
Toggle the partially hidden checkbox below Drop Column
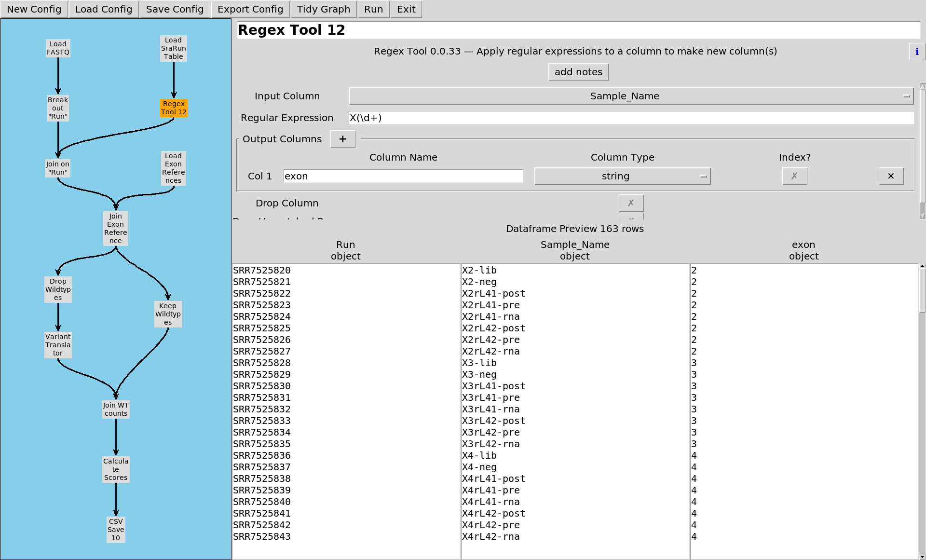(x=631, y=217)
